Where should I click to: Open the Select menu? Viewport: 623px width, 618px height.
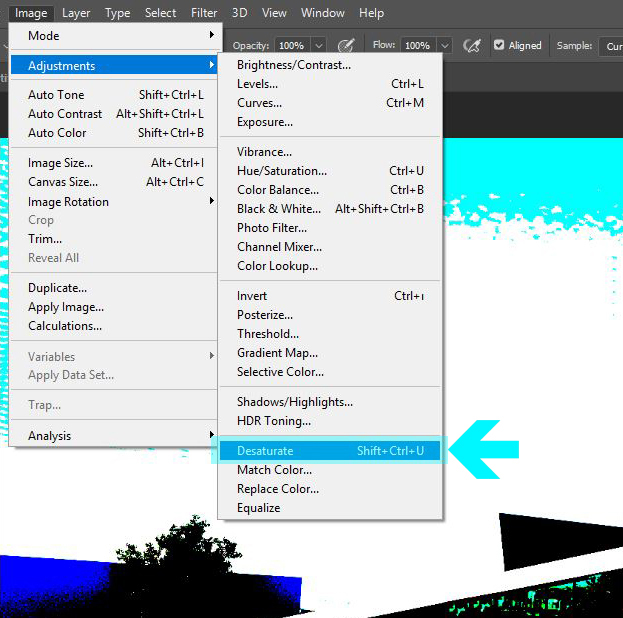160,13
